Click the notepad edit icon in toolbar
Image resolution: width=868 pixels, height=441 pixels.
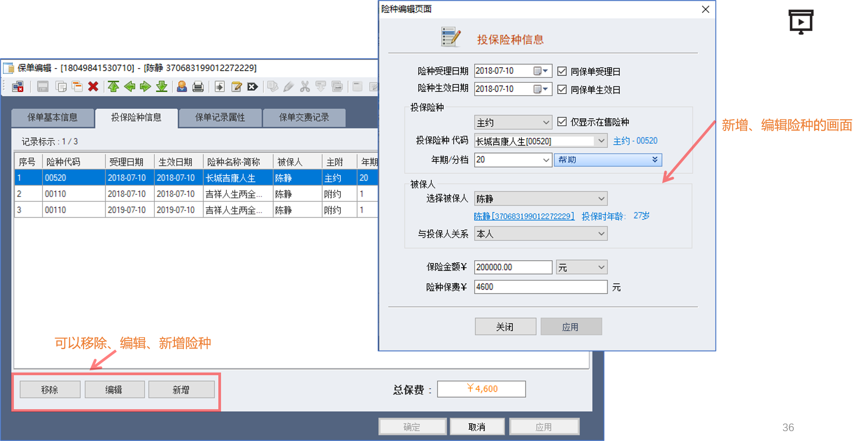pyautogui.click(x=236, y=86)
